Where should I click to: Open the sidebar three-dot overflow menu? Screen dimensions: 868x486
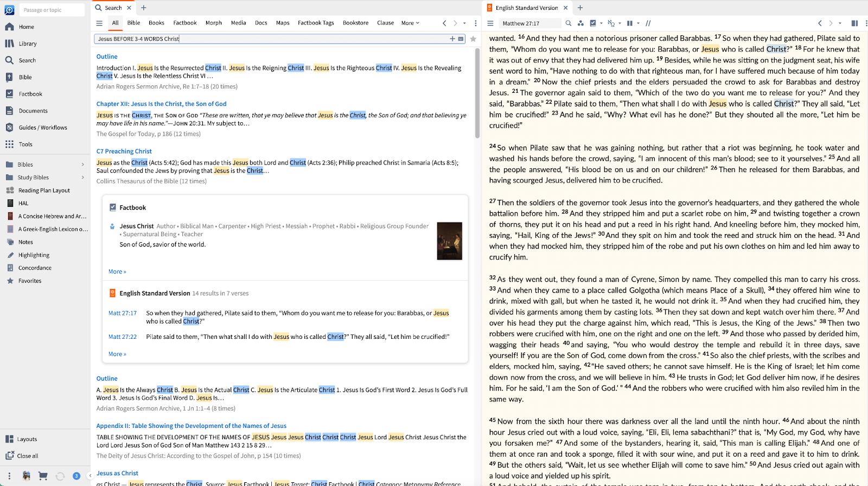click(x=9, y=476)
